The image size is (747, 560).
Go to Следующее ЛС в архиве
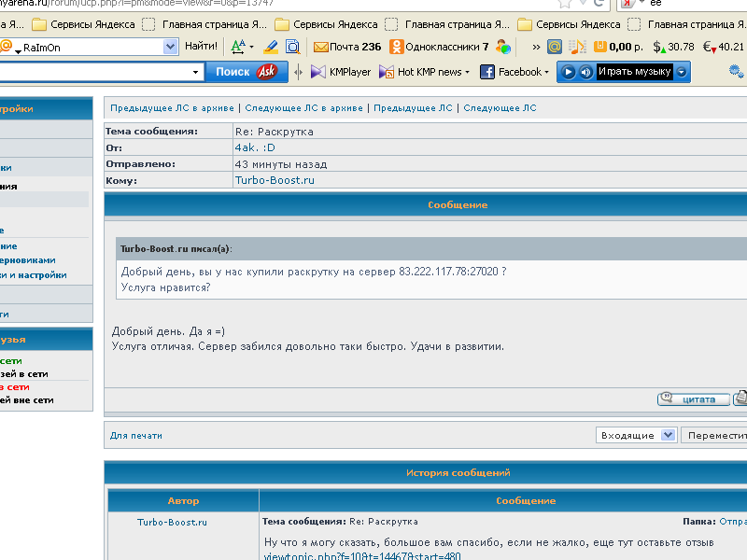303,108
